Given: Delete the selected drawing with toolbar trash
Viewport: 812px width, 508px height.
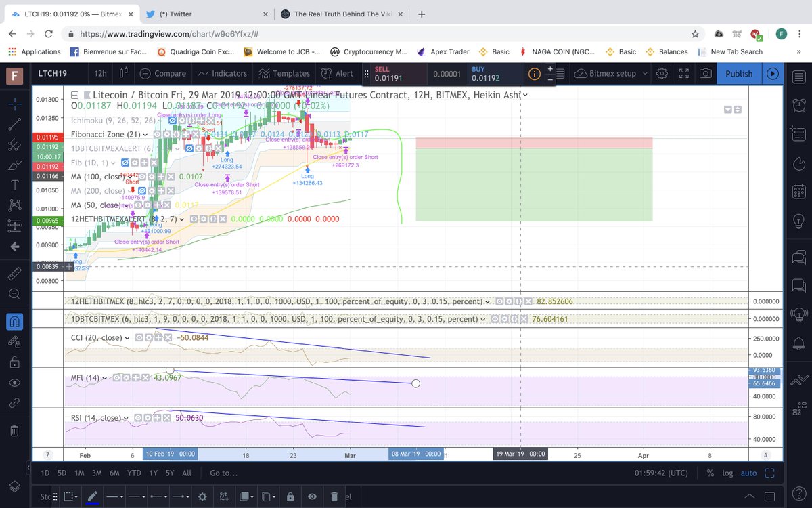Looking at the screenshot, I should [334, 496].
